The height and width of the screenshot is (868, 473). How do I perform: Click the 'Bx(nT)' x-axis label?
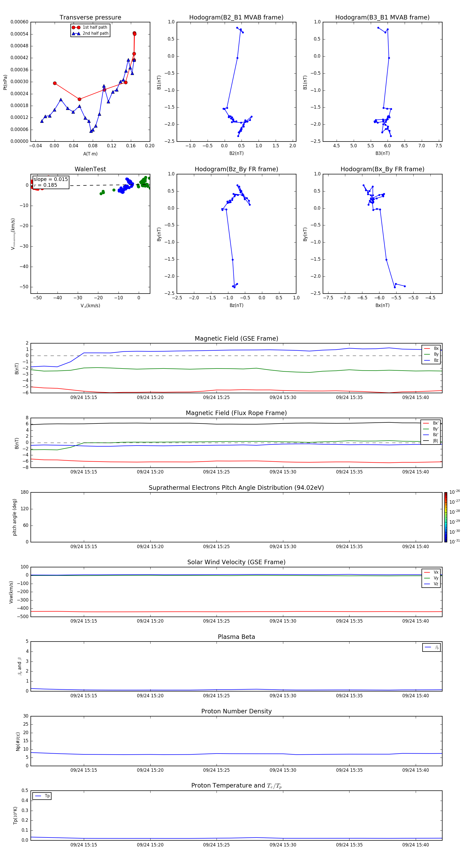[x=382, y=305]
